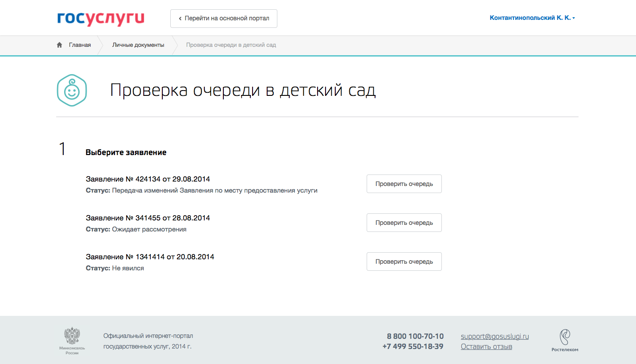Select Заявление № 424134 от 29.08.2014 text

click(x=148, y=179)
